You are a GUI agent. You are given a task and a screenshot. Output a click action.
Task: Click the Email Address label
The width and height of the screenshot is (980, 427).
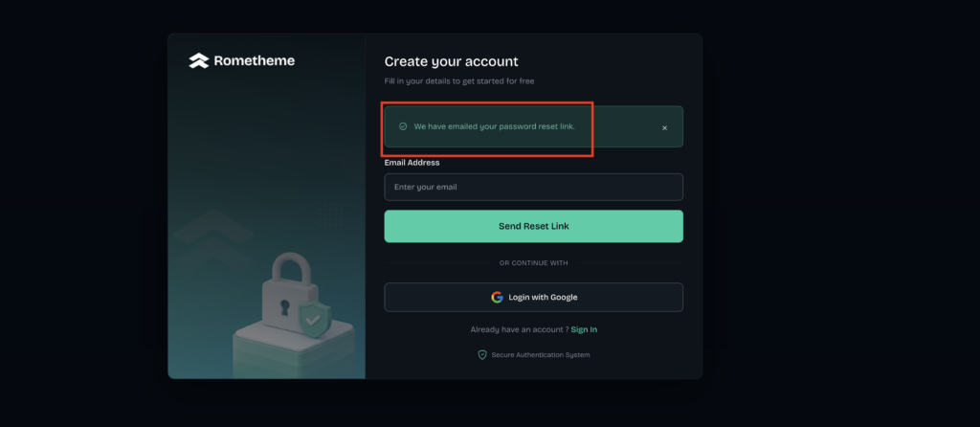[x=412, y=163]
